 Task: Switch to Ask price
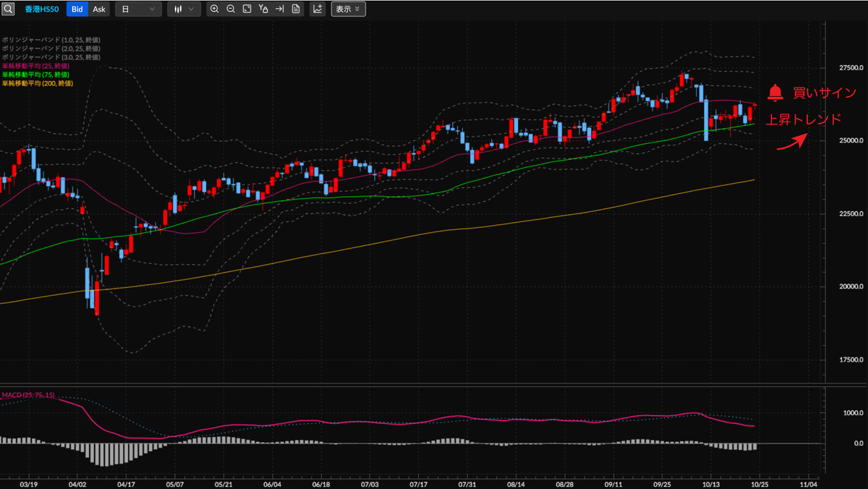(99, 9)
